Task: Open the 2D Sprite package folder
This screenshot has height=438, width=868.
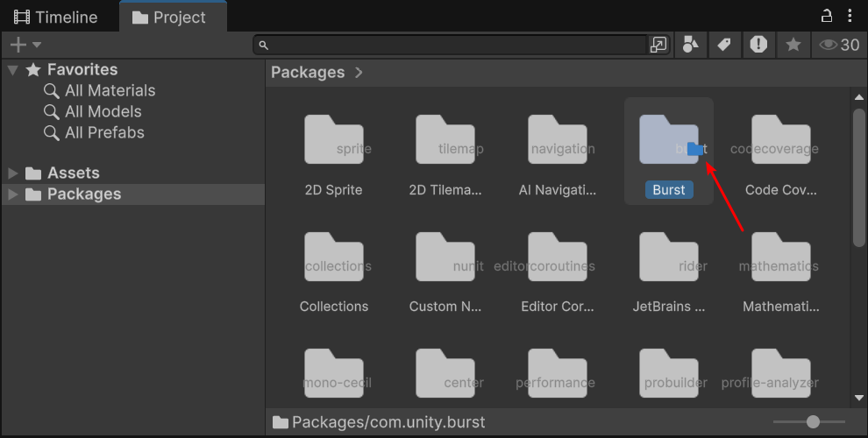Action: point(334,139)
